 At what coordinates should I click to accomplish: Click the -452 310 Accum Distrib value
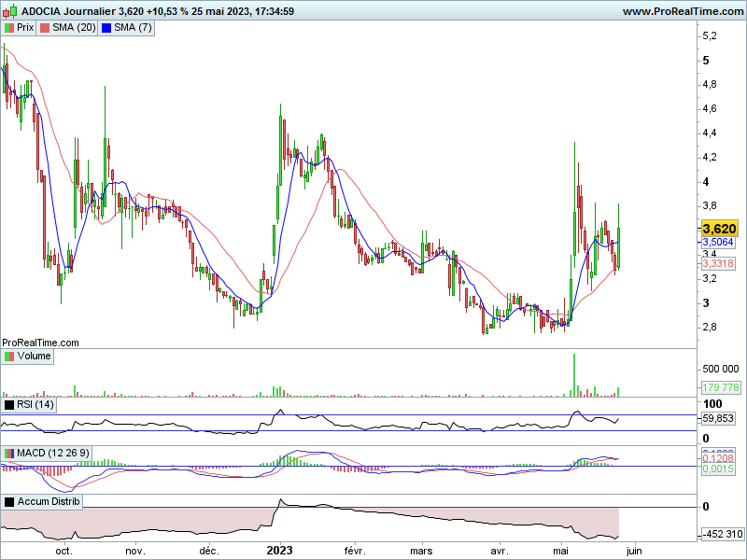722,534
